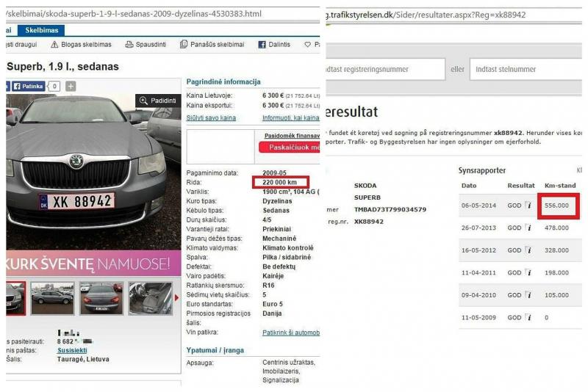Viewport: 588px width, 392px height.
Task: Click info icon for 11-04-2011 report
Action: tap(528, 272)
